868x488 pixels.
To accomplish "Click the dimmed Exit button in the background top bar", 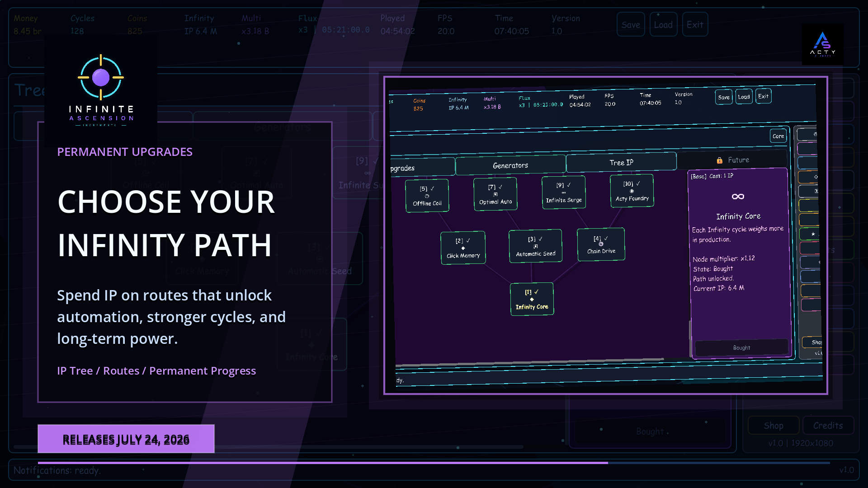I will click(x=695, y=24).
